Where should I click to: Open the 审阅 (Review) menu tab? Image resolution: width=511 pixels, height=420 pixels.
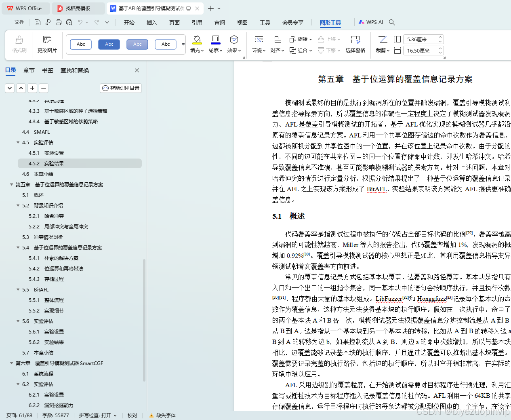click(x=219, y=22)
